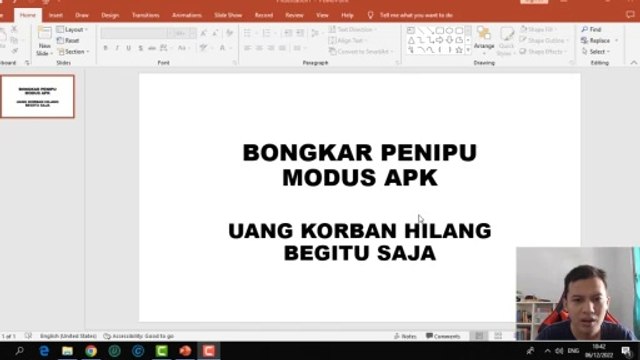Open the Layout dropdown
This screenshot has height=360, width=640.
pyautogui.click(x=72, y=30)
